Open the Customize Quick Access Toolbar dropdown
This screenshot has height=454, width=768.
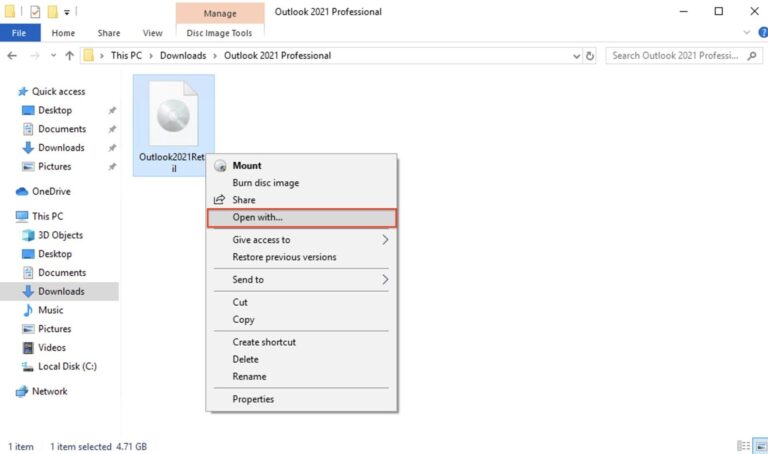click(x=67, y=12)
